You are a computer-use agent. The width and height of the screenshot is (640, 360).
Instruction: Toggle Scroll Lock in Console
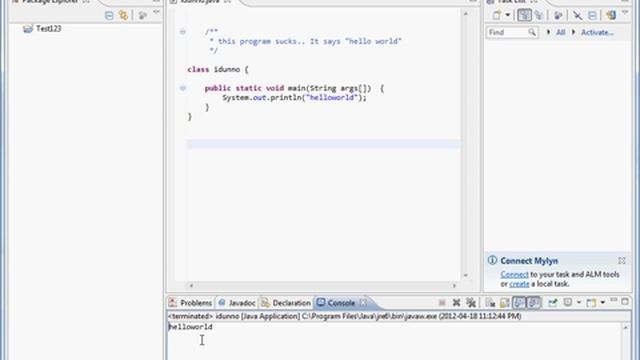coord(504,303)
